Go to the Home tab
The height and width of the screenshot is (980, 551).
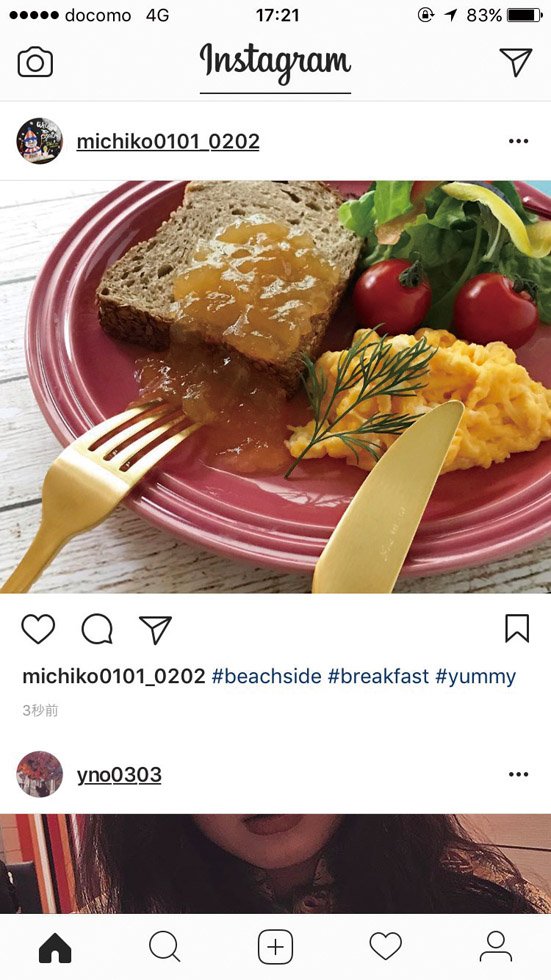coord(55,949)
